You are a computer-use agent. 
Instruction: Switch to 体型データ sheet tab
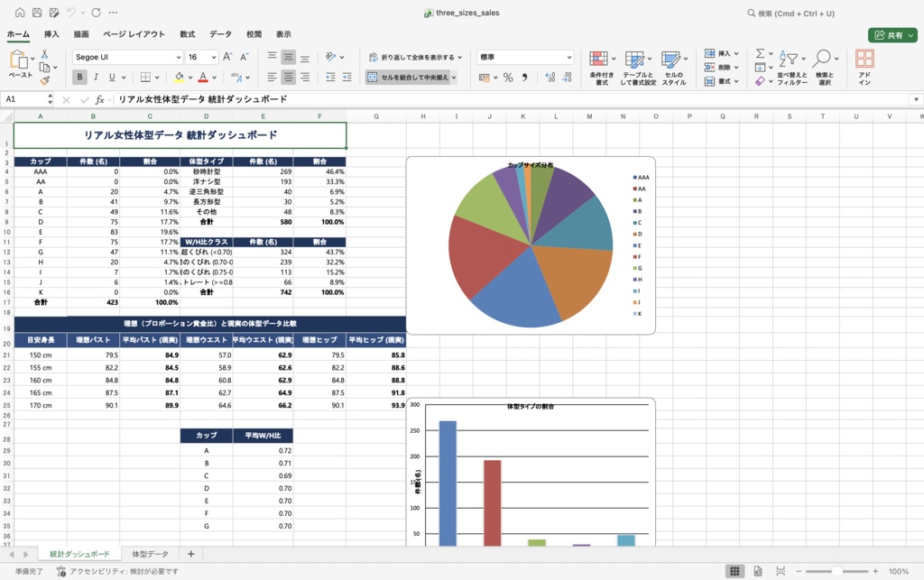click(150, 554)
